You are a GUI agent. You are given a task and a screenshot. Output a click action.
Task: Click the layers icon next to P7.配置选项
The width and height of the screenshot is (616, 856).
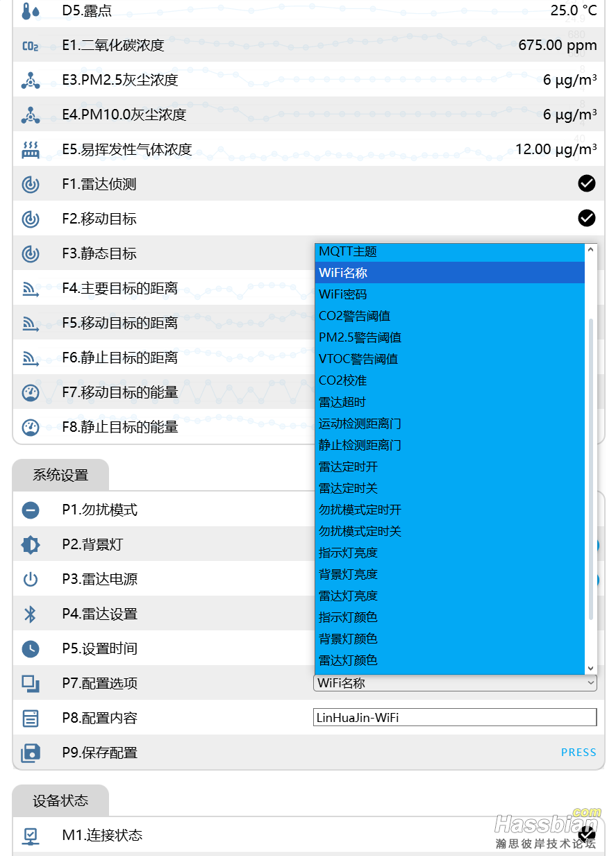[x=31, y=683]
